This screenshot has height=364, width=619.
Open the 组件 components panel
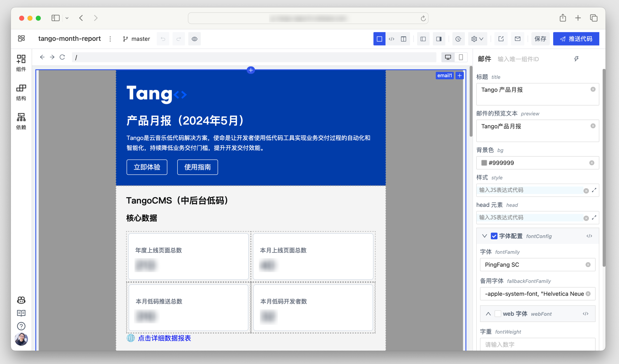(21, 63)
